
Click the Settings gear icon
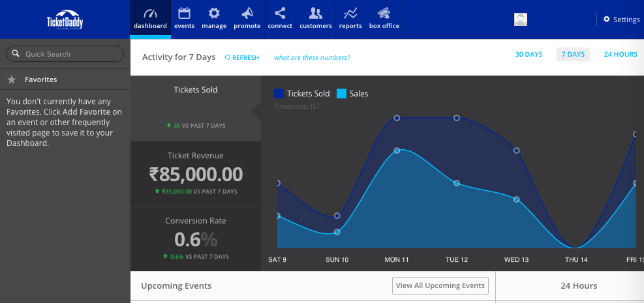(607, 19)
